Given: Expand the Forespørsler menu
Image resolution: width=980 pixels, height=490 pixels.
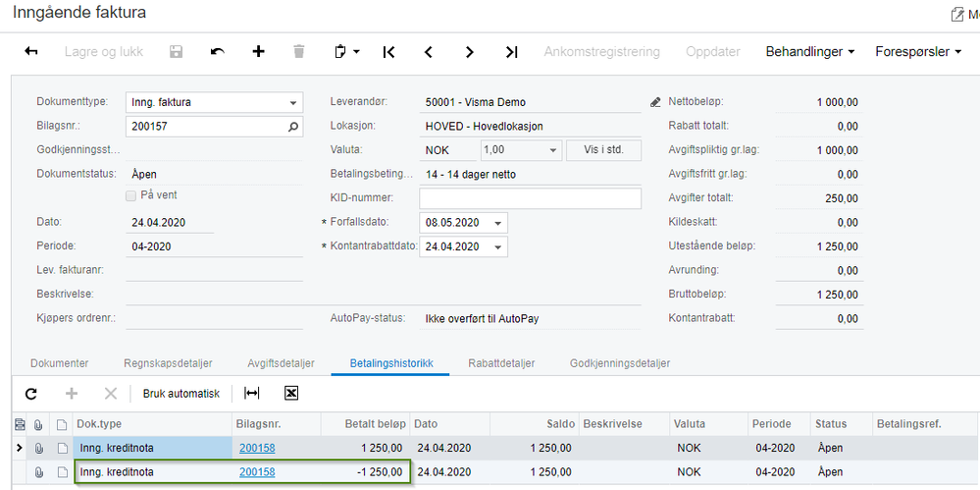Looking at the screenshot, I should (x=918, y=52).
